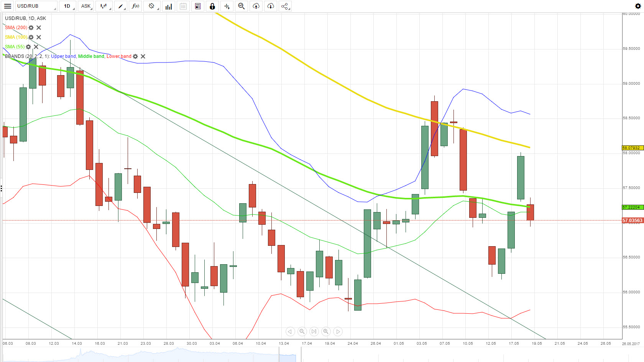Open the f(x) indicators menu
Screen dimensions: 644x362
pyautogui.click(x=135, y=6)
